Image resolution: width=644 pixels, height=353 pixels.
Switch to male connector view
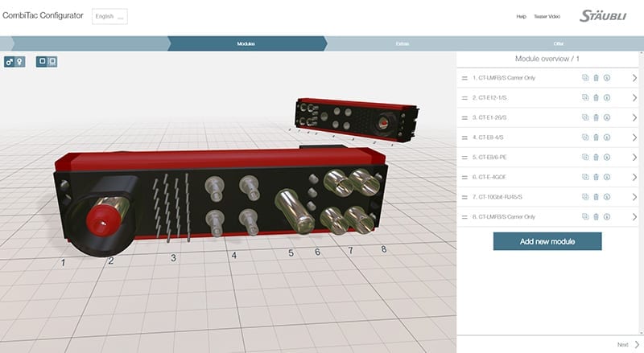[x=10, y=61]
